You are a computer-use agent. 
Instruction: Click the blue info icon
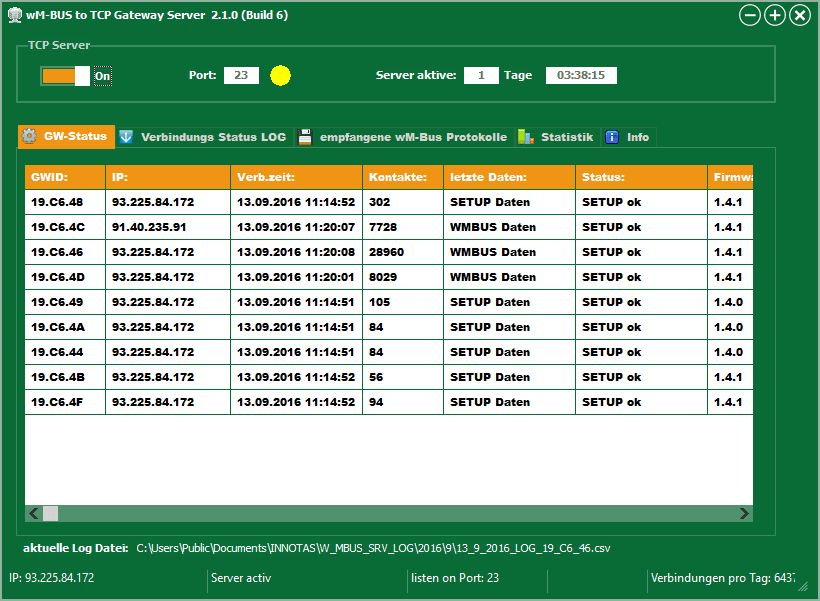[612, 137]
